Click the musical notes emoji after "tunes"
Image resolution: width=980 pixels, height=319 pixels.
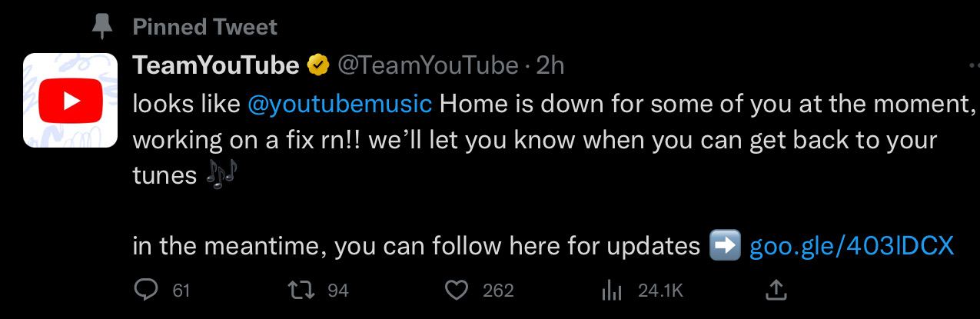point(221,174)
